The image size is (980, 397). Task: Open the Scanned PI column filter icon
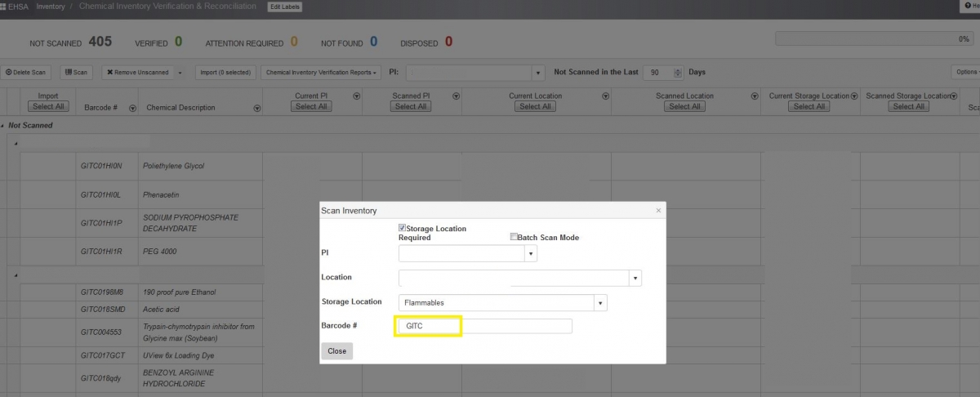(456, 96)
